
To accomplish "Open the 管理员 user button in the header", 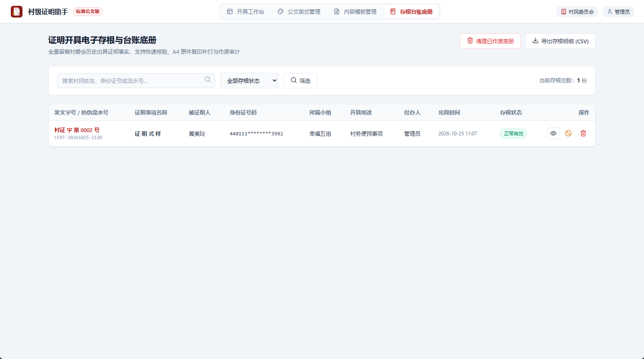I will (x=618, y=12).
